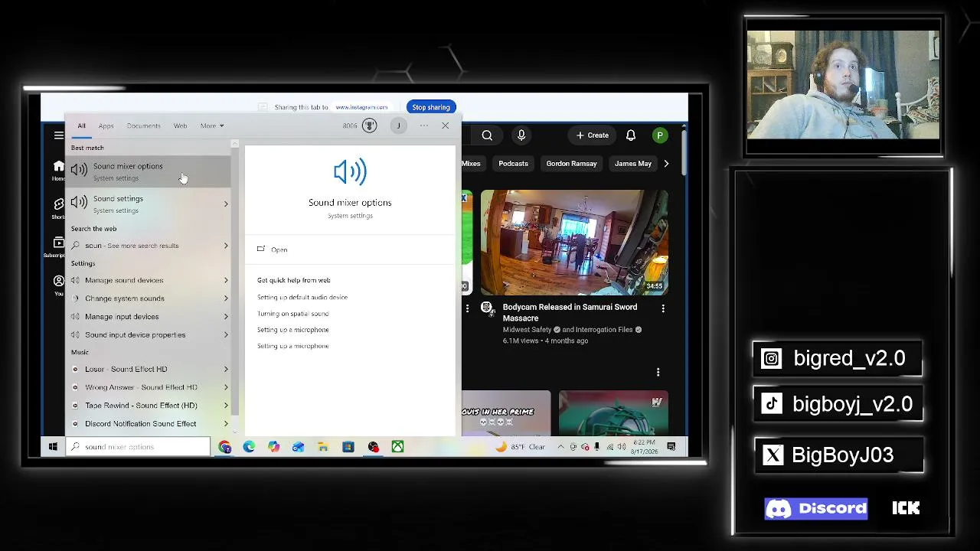
Task: Open YouTube Shorts in sidebar
Action: tap(58, 208)
